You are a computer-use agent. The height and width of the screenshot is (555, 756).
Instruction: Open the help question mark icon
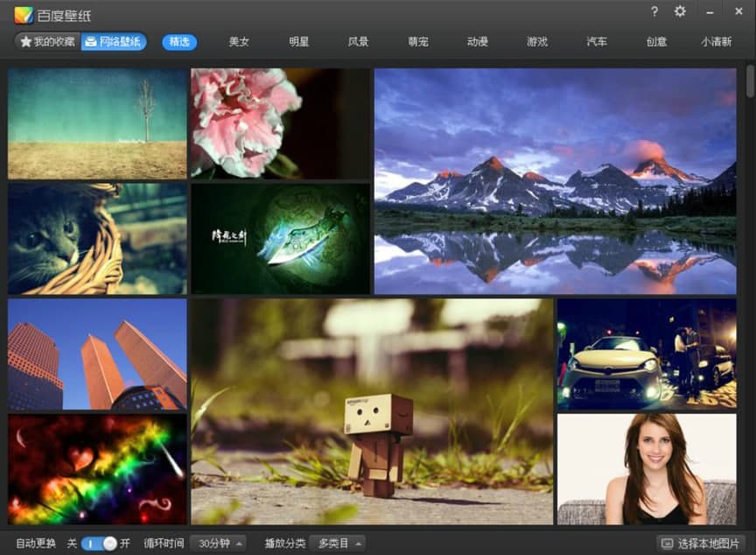pos(654,11)
